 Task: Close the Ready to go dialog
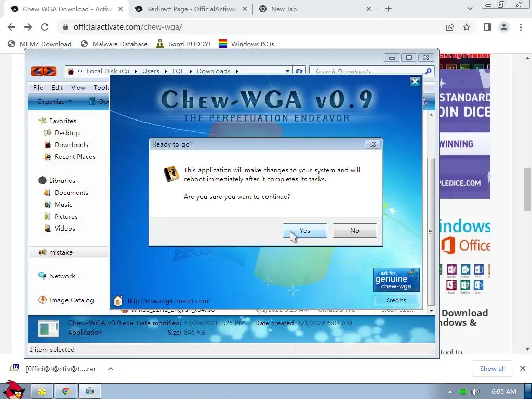point(373,144)
